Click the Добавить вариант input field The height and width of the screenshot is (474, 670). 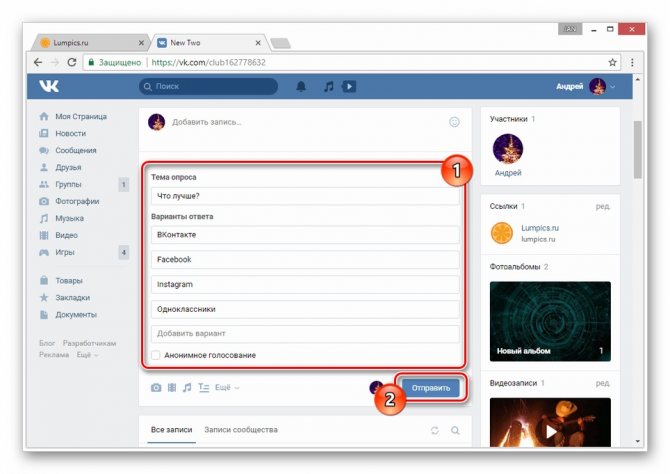click(x=305, y=334)
